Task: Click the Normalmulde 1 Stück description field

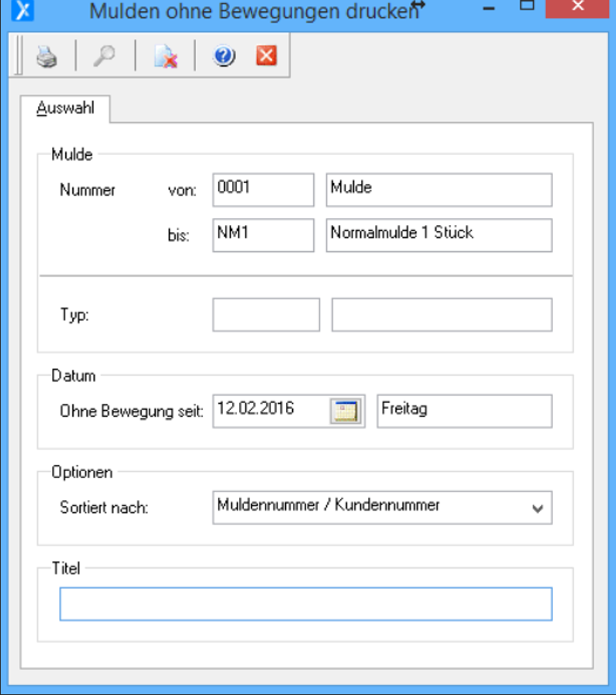Action: [x=439, y=235]
